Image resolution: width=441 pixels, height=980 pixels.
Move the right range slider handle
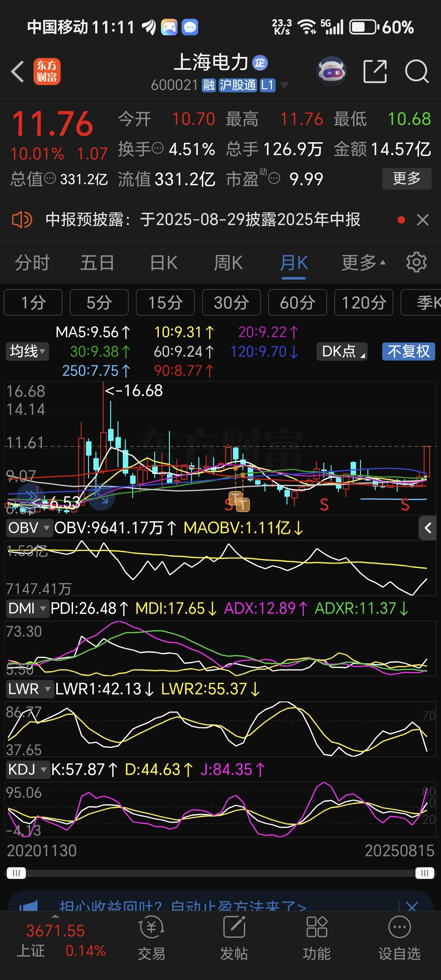[425, 873]
